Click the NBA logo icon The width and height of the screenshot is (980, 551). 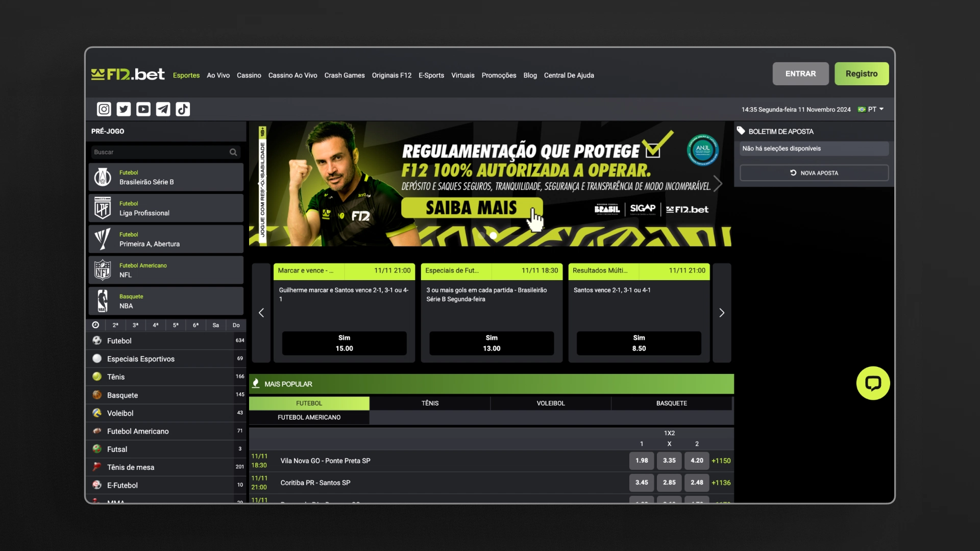click(103, 301)
